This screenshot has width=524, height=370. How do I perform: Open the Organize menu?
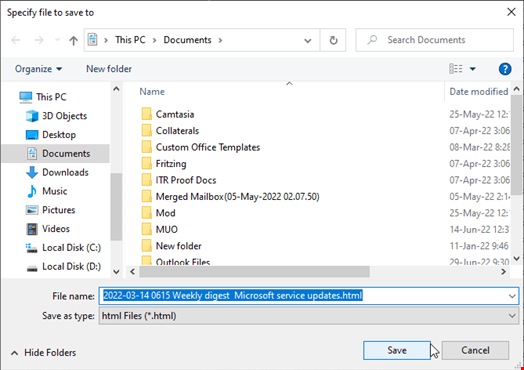click(x=38, y=69)
